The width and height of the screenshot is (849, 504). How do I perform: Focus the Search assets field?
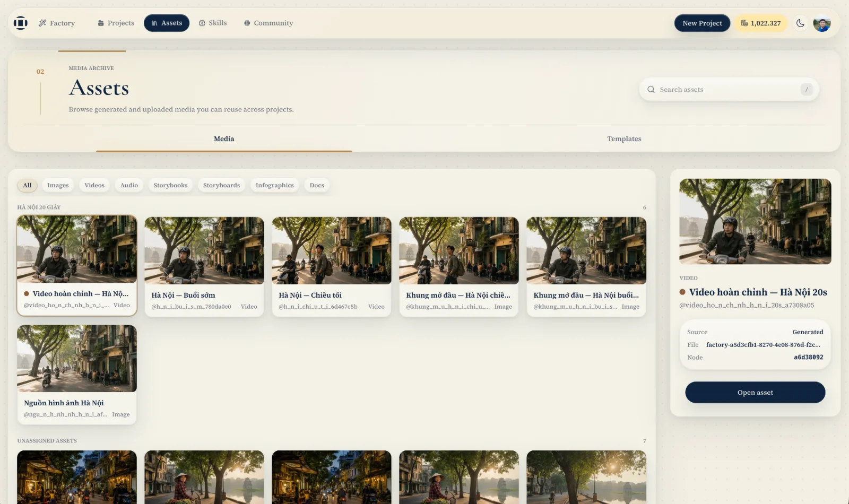(729, 90)
